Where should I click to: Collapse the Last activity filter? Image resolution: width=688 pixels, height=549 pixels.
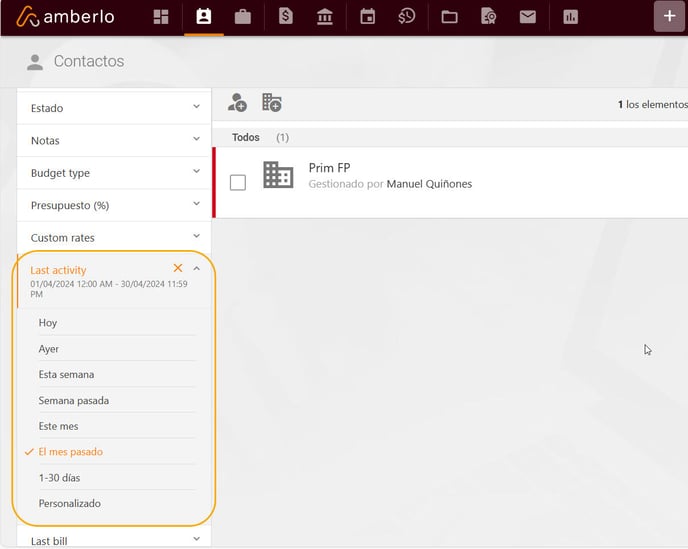(x=197, y=269)
